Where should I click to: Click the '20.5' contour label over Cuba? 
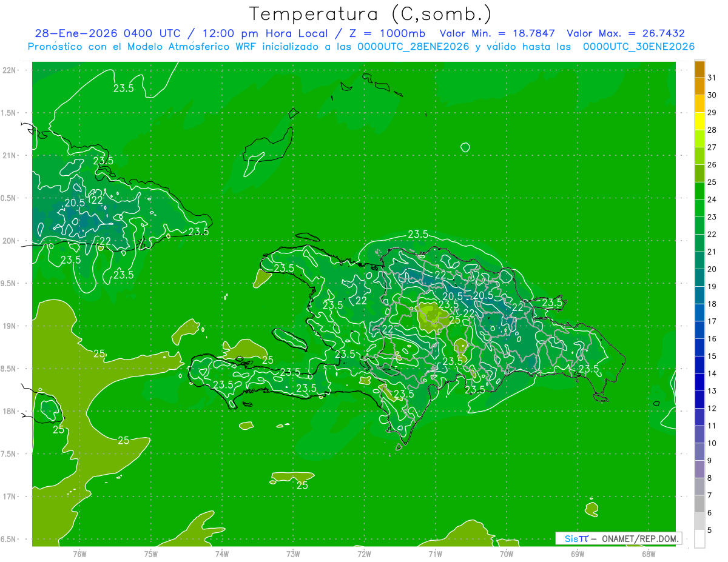74,203
